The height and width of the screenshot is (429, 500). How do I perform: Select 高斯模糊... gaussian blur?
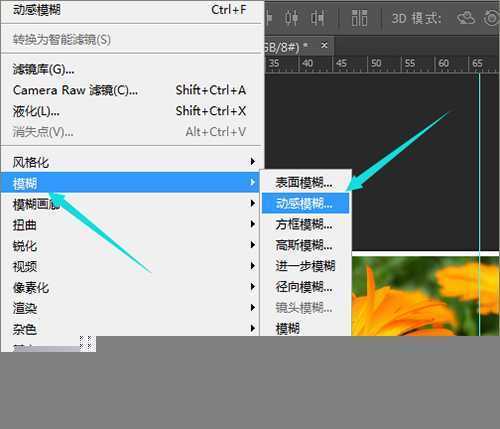(305, 245)
